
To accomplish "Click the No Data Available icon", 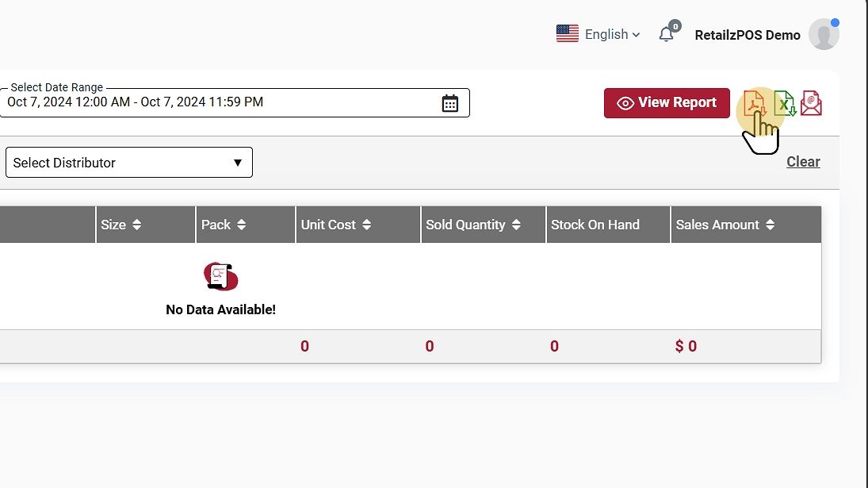I will click(221, 276).
